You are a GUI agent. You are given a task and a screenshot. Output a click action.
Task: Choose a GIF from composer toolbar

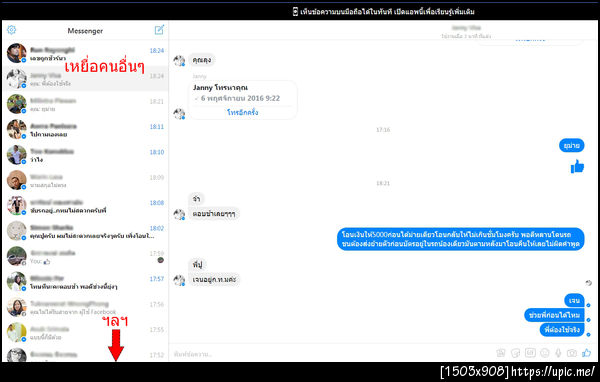pos(530,353)
